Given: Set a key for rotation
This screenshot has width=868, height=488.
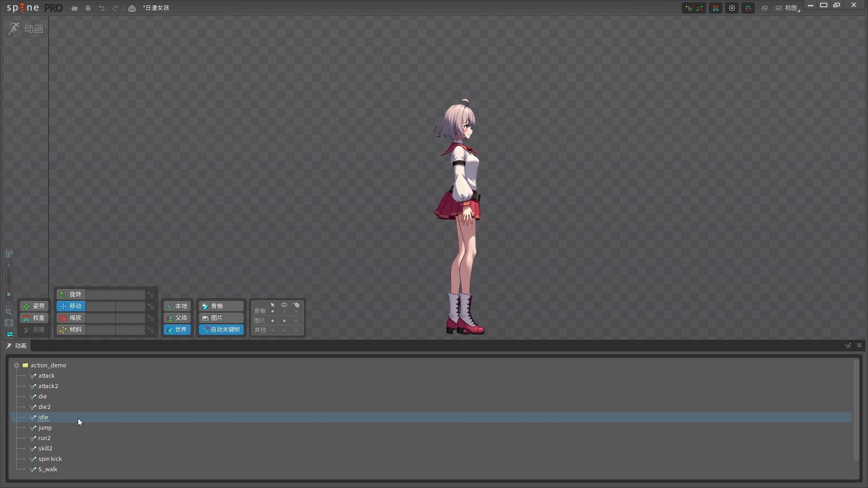Looking at the screenshot, I should [151, 295].
